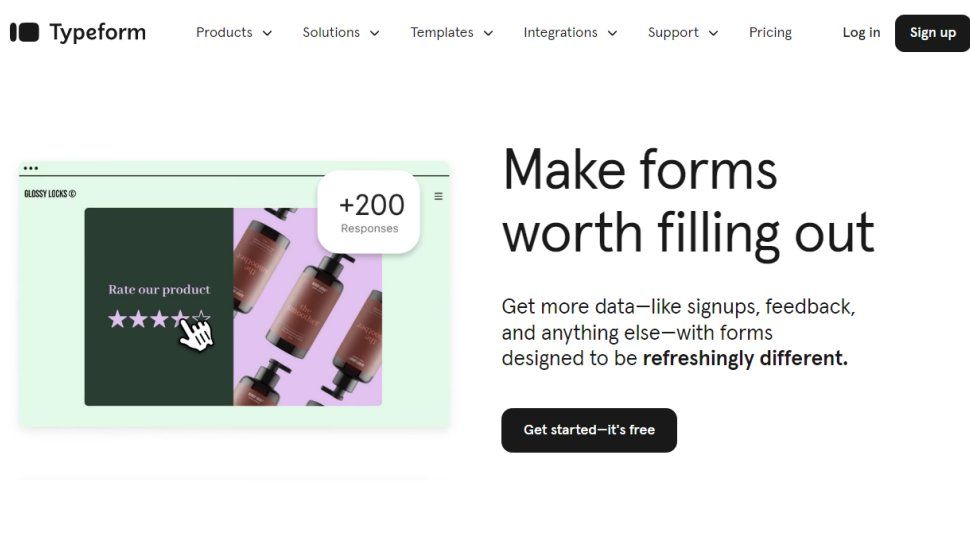Select the first rating star
Screen dimensions: 970x545
pos(117,319)
